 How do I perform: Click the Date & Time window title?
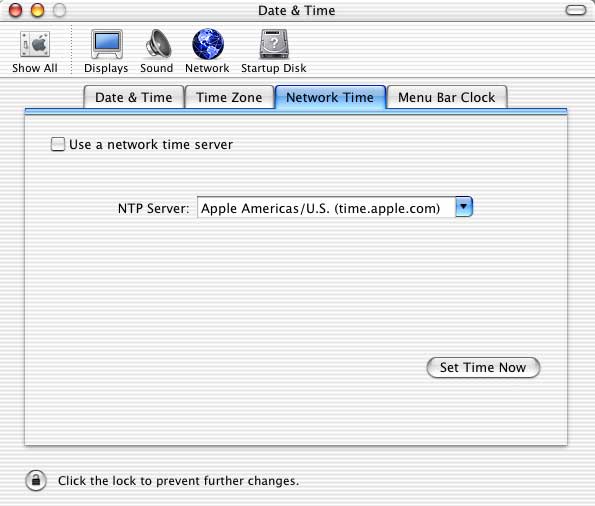297,11
